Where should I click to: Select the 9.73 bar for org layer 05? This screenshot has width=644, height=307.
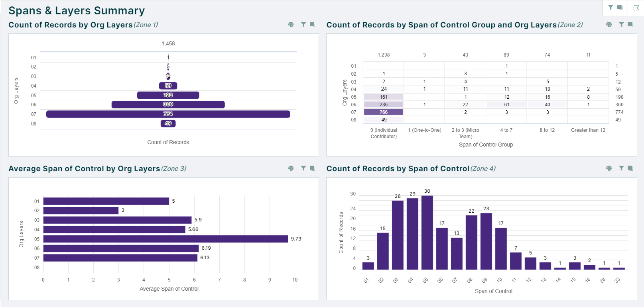pos(165,239)
